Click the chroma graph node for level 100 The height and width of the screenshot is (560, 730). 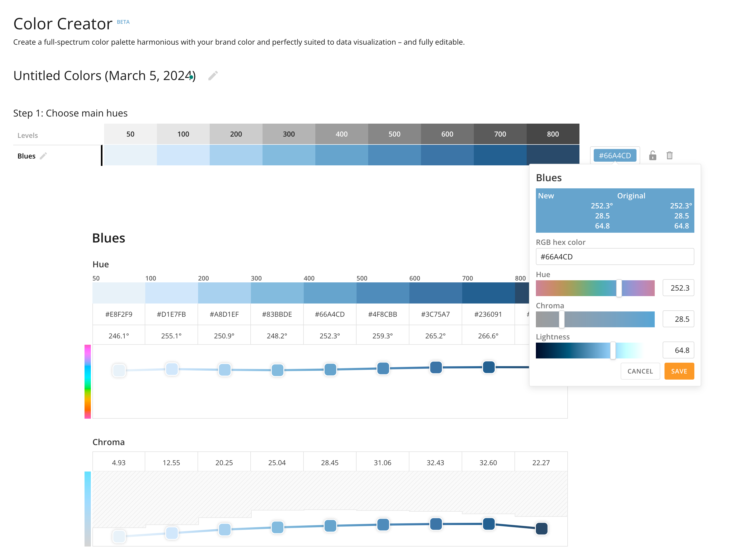[172, 533]
